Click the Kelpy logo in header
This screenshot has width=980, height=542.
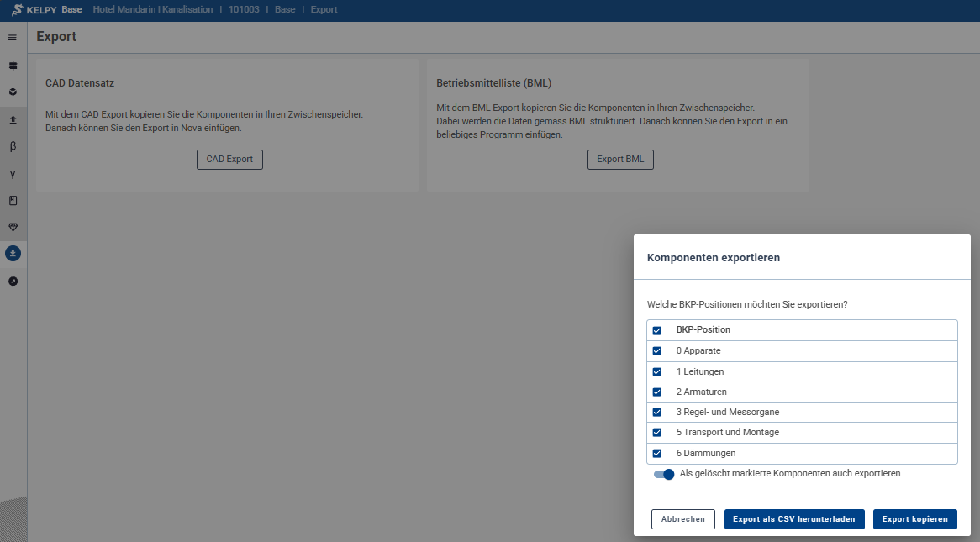pos(34,10)
